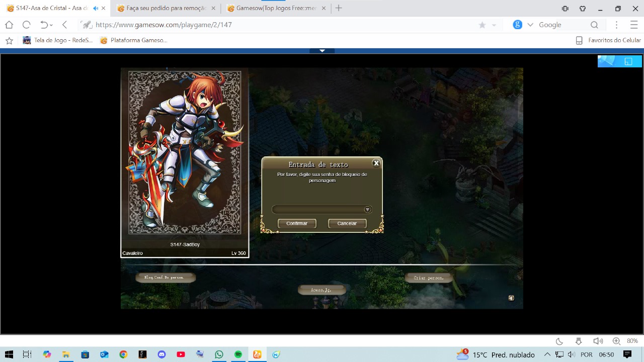Click the Criar person. button
This screenshot has width=644, height=362.
point(429,278)
